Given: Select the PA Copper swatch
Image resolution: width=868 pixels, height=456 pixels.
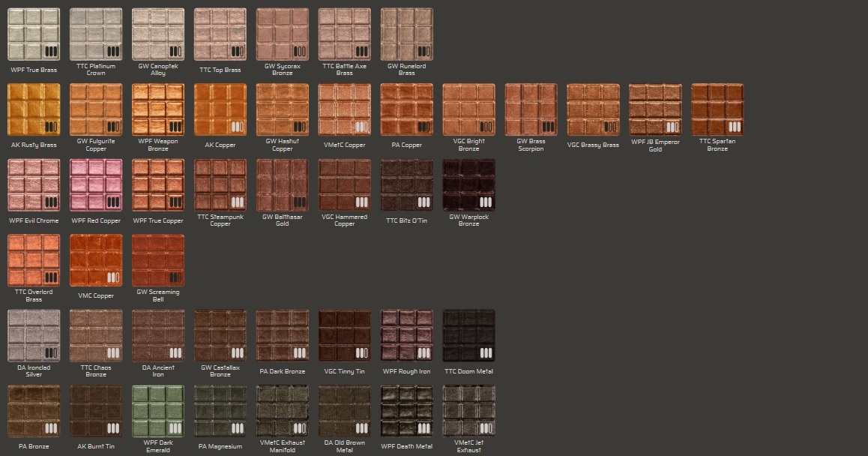Looking at the screenshot, I should coord(406,109).
